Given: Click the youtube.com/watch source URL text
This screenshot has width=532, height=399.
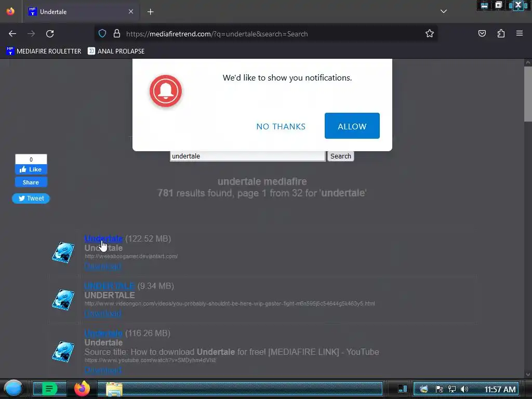Looking at the screenshot, I should tap(150, 361).
